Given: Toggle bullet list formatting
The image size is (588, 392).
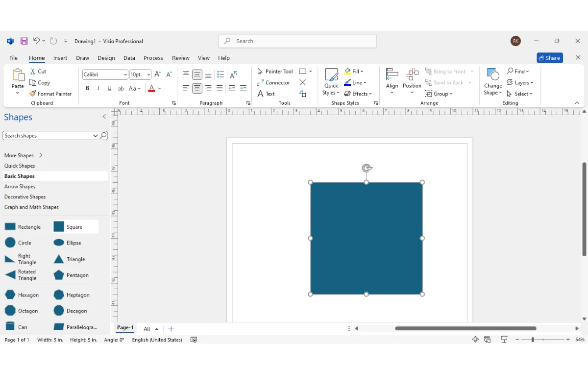Looking at the screenshot, I should (220, 74).
